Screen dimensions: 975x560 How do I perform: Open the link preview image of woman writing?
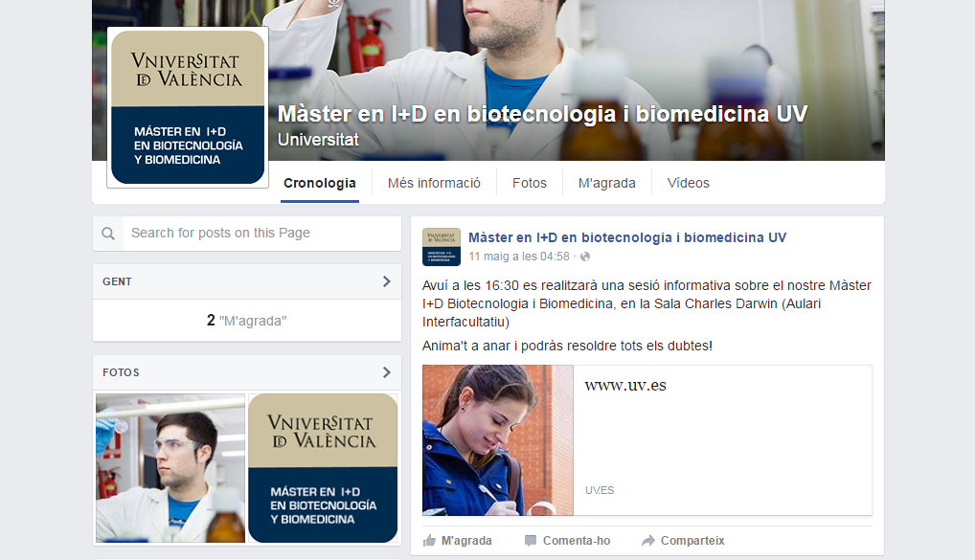tap(498, 440)
